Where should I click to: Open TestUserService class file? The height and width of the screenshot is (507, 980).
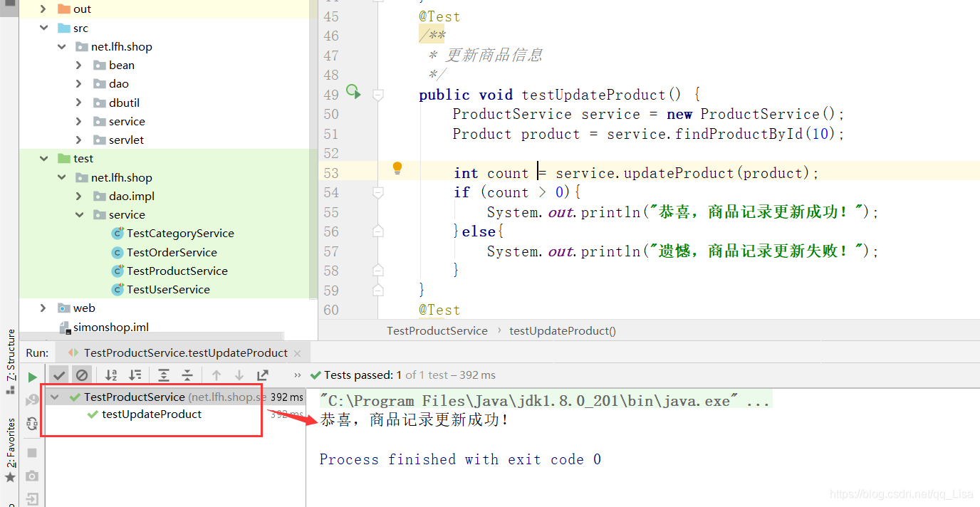(x=168, y=289)
